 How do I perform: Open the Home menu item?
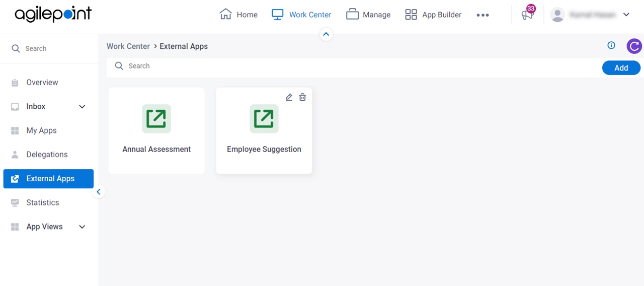point(238,15)
